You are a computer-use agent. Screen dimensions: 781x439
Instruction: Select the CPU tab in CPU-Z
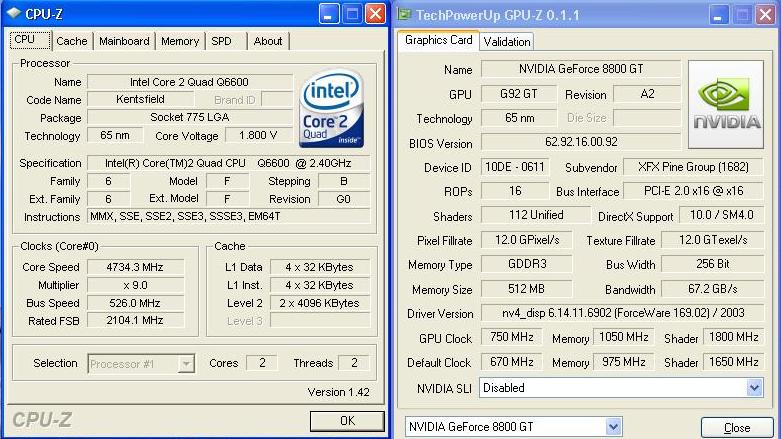30,40
